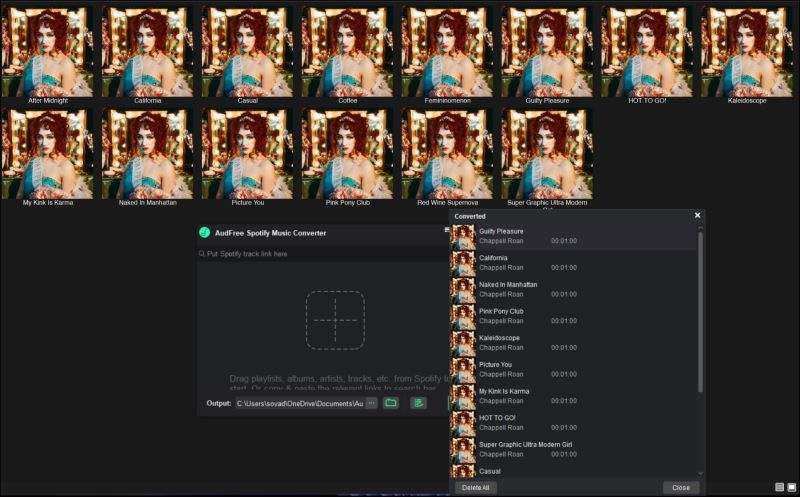
Task: Click scroll-down arrow of the Converted list
Action: [x=701, y=474]
